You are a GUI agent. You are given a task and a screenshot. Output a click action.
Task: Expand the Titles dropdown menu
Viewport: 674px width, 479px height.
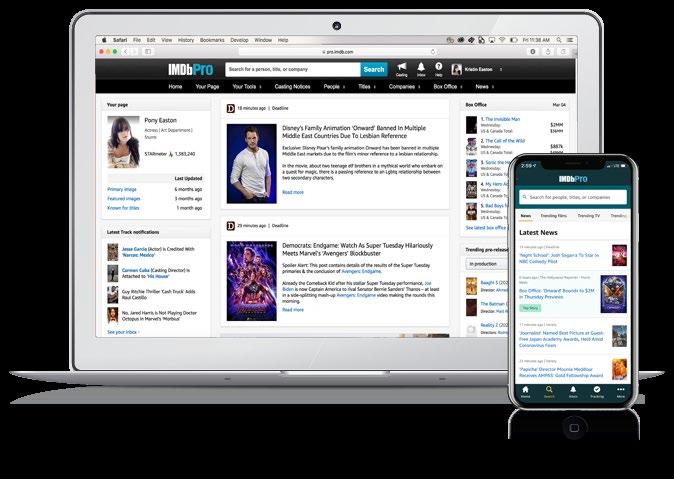click(367, 86)
